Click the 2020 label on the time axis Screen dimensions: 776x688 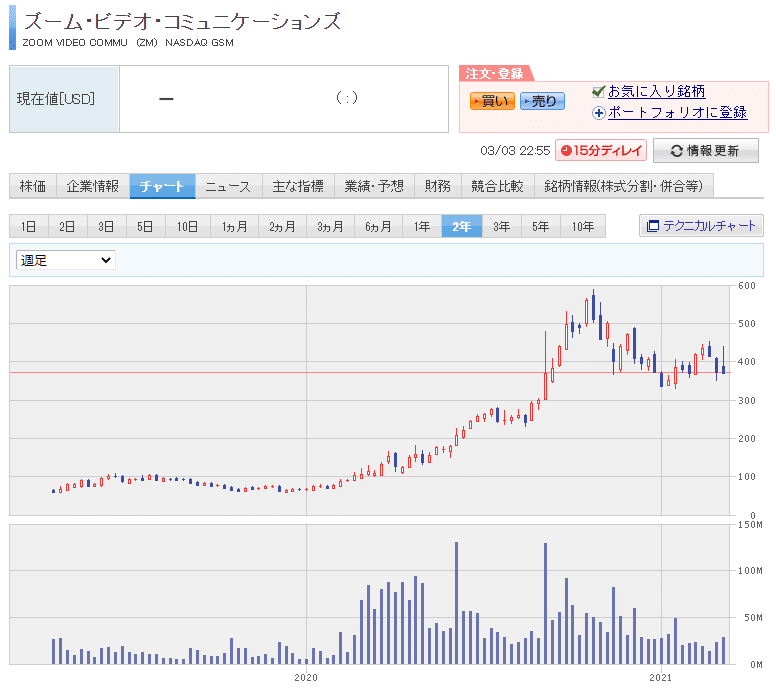[306, 678]
